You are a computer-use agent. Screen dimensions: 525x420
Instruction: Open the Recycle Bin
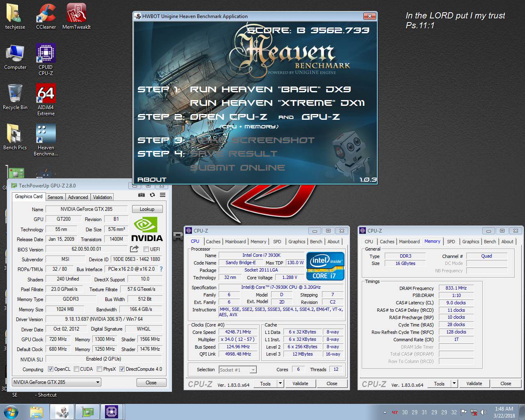pyautogui.click(x=15, y=97)
